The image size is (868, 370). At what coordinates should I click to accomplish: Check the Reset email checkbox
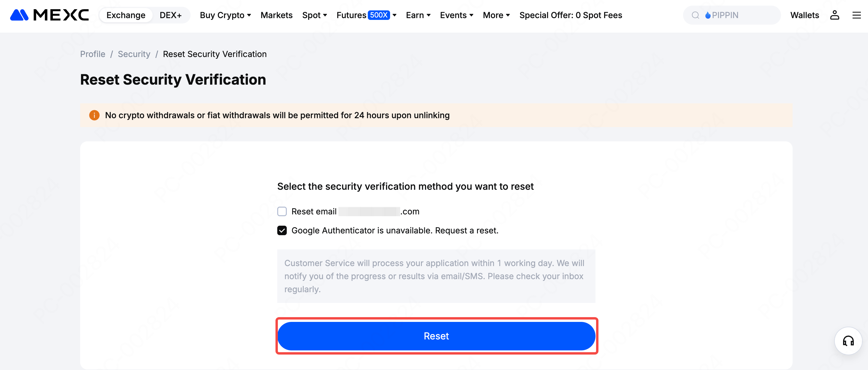[282, 212]
